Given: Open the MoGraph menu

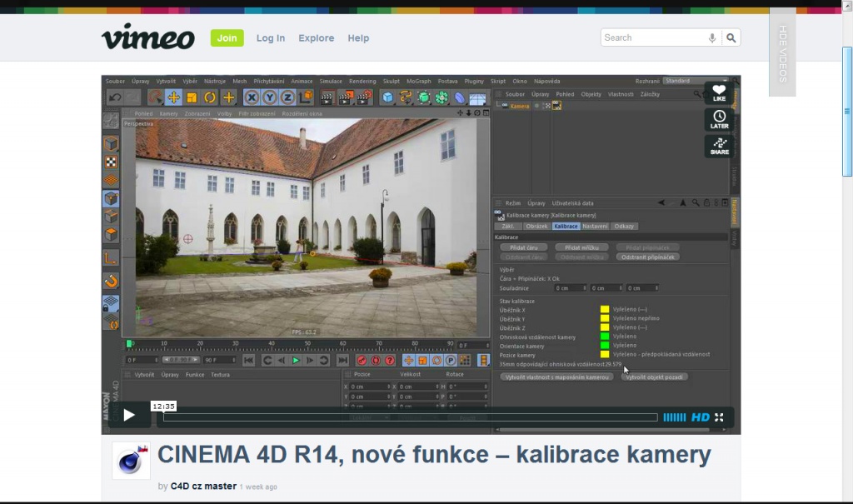Looking at the screenshot, I should (x=418, y=81).
